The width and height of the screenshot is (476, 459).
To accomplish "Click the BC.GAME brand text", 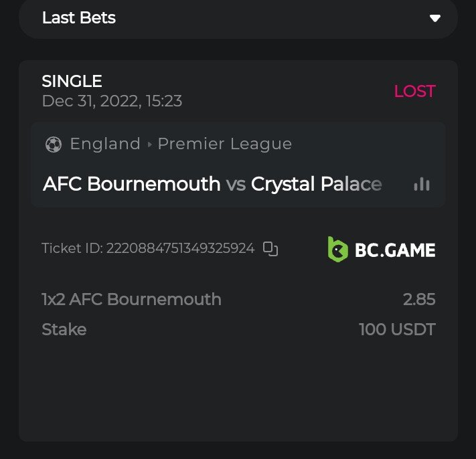I will click(x=395, y=250).
